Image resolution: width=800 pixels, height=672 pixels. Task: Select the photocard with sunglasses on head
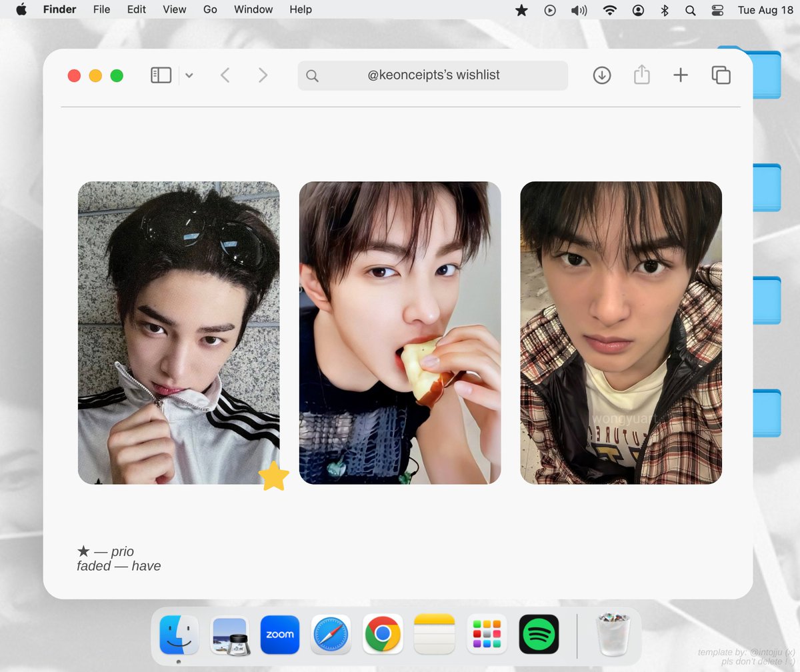(x=179, y=333)
